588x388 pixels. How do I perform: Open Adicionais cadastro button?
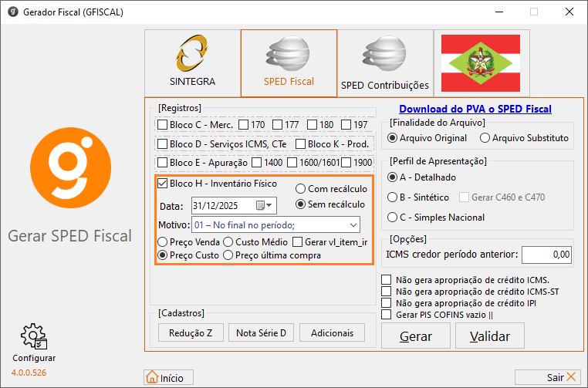pos(333,333)
